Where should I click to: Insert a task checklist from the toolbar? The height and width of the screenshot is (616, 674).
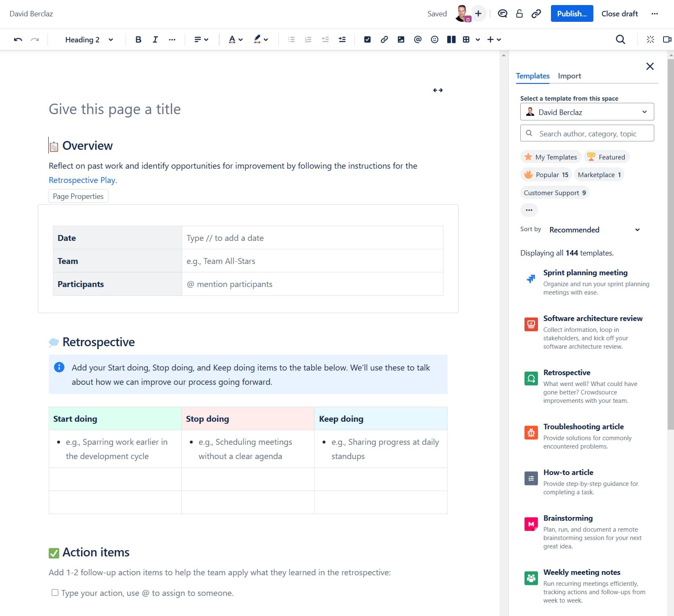coord(367,39)
